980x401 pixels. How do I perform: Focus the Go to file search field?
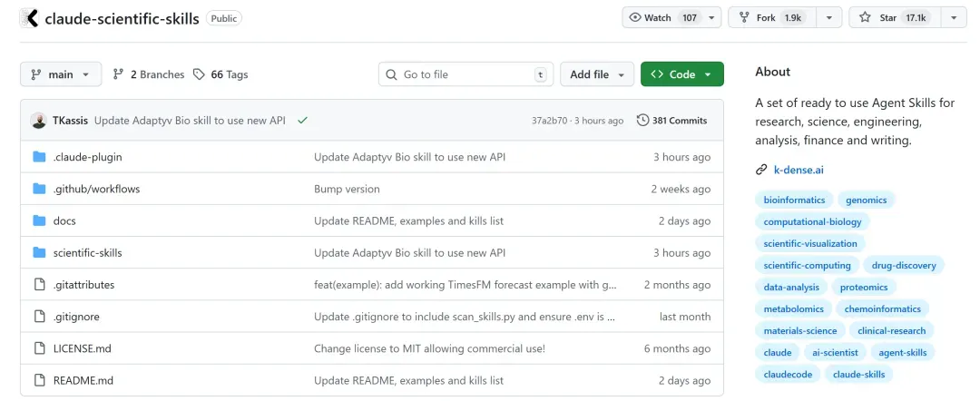click(465, 74)
